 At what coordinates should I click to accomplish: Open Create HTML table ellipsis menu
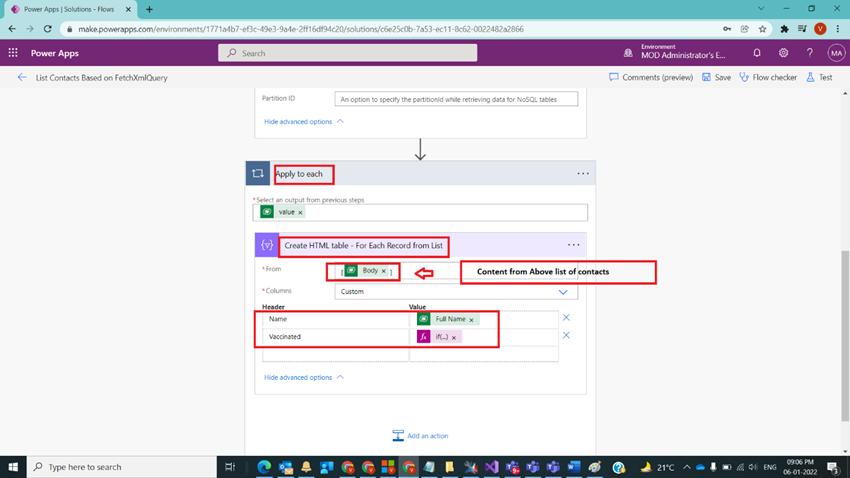point(574,245)
